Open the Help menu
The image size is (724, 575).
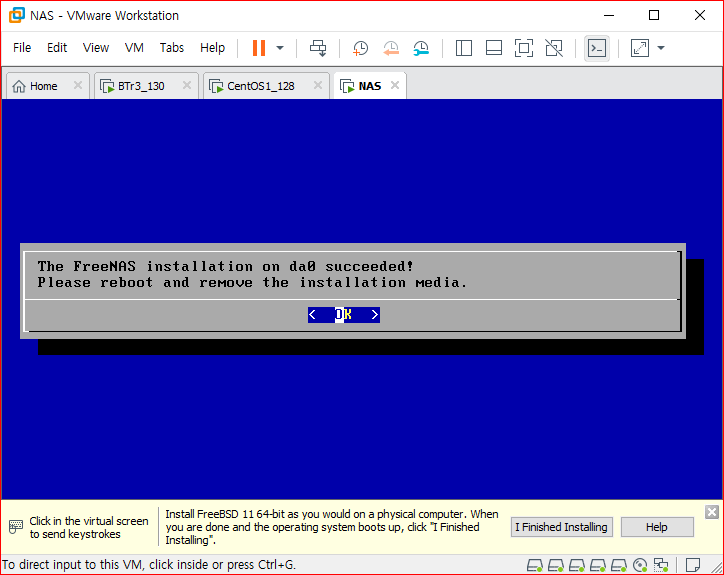click(x=212, y=48)
